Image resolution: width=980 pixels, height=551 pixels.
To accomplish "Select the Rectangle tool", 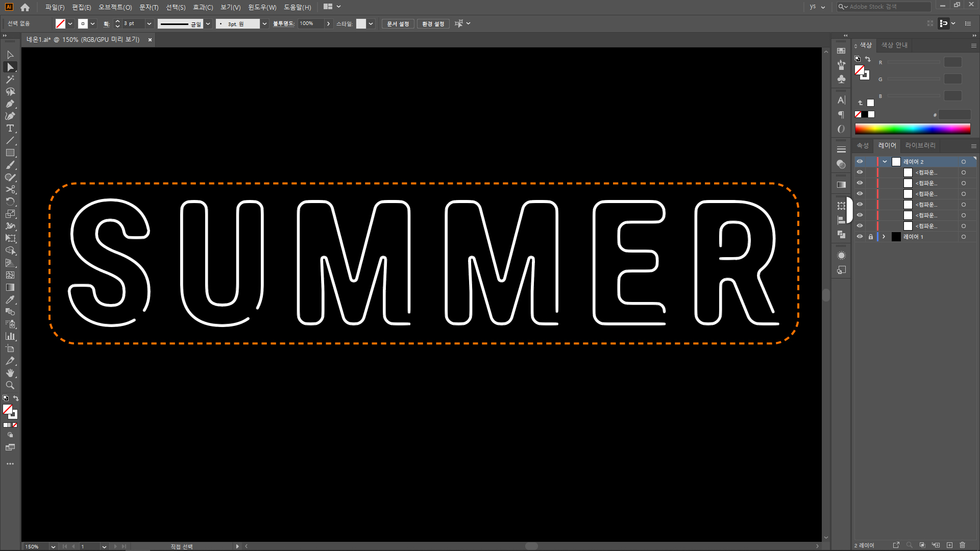I will [x=10, y=153].
